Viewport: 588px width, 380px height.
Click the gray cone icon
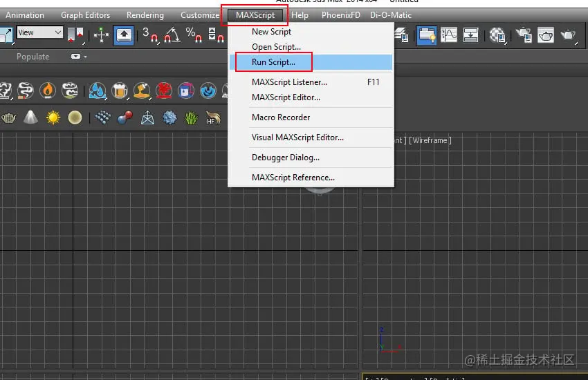pyautogui.click(x=30, y=117)
